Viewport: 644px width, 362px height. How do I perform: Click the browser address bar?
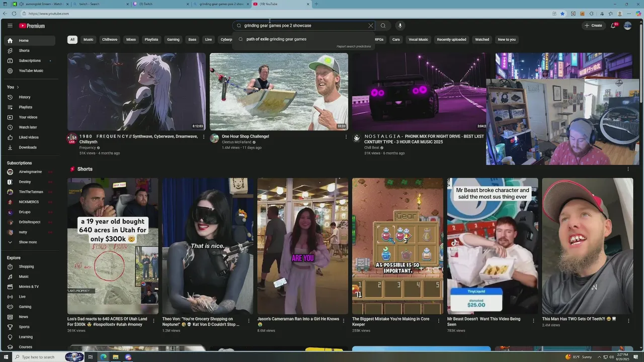(x=287, y=14)
